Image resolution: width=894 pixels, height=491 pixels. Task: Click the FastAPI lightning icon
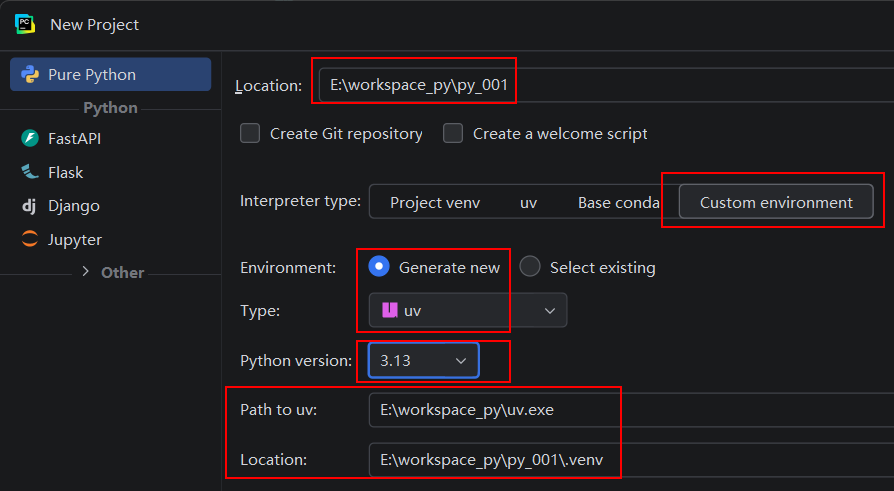[30, 138]
